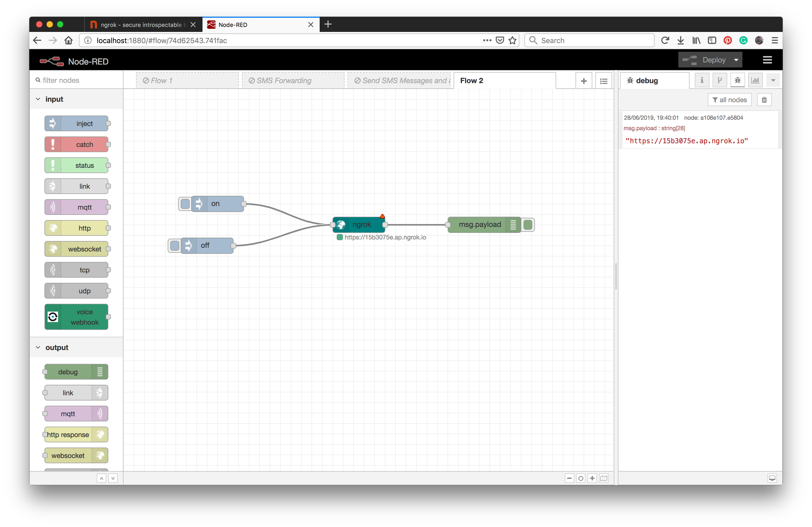Image resolution: width=812 pixels, height=527 pixels.
Task: Select the catch node in palette
Action: (x=76, y=145)
